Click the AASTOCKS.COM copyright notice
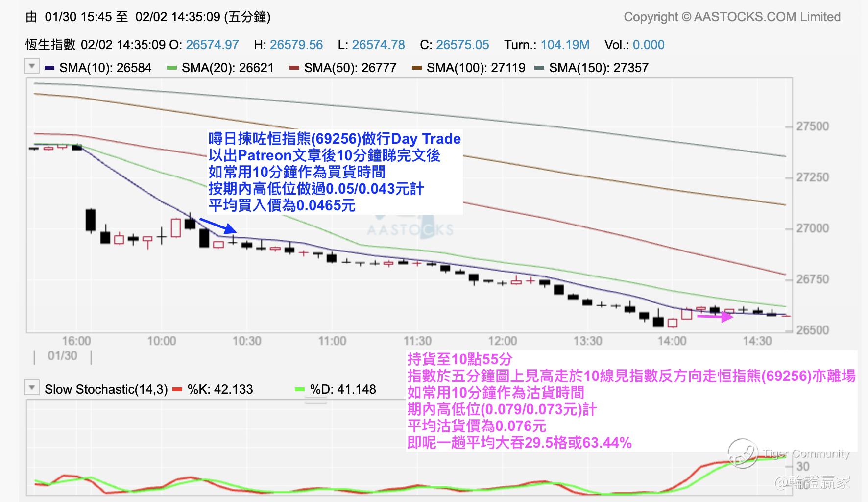868x502 pixels. click(732, 17)
